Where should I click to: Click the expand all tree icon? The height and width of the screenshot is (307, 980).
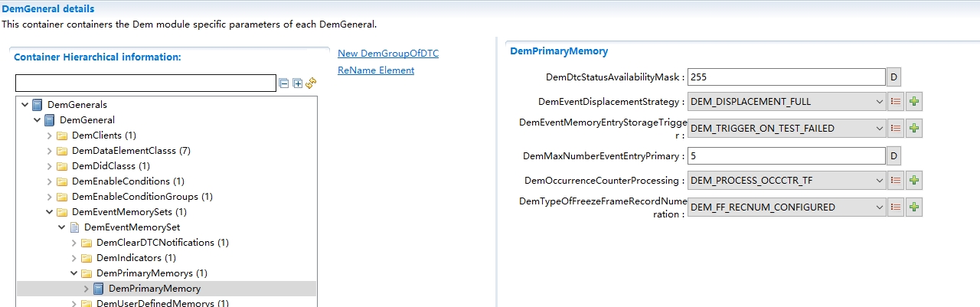point(298,83)
